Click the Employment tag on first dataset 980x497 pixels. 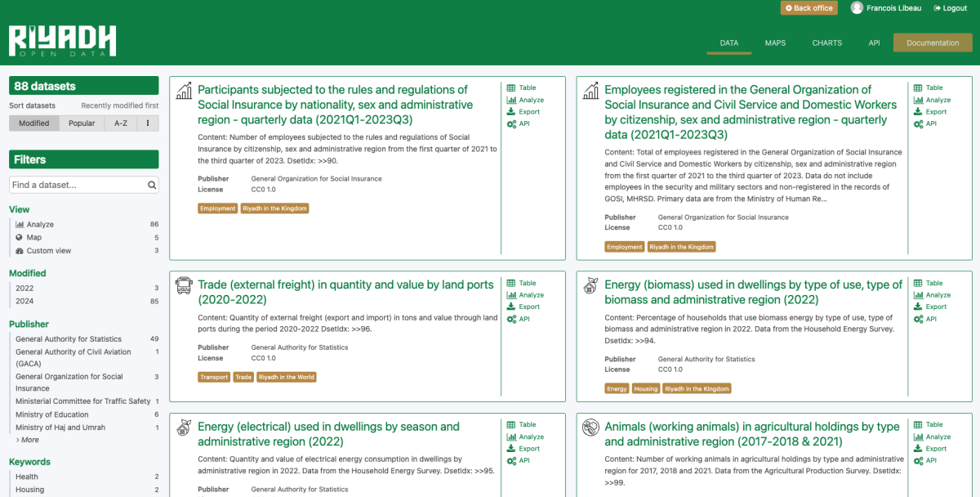[x=217, y=208]
